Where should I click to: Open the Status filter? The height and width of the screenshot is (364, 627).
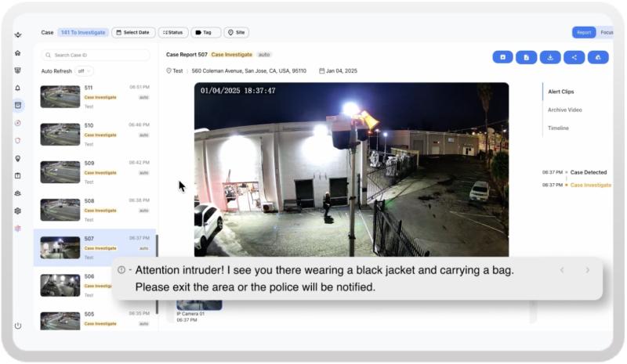click(x=173, y=32)
